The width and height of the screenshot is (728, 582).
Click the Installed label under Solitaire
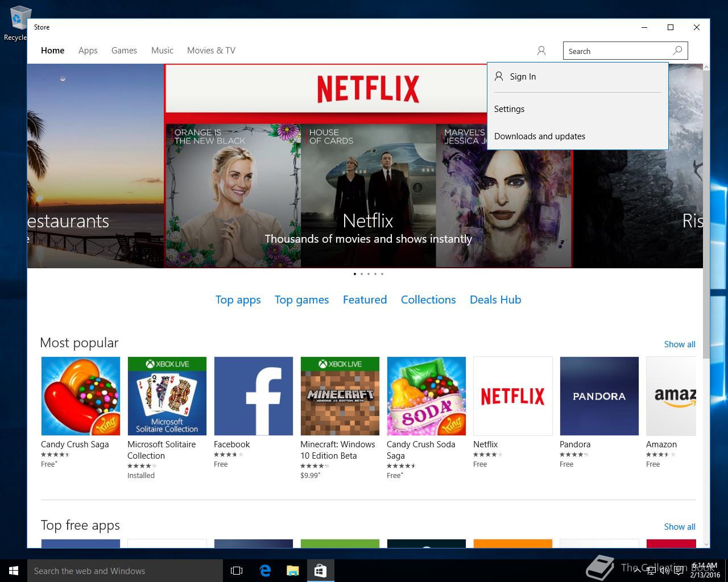141,475
